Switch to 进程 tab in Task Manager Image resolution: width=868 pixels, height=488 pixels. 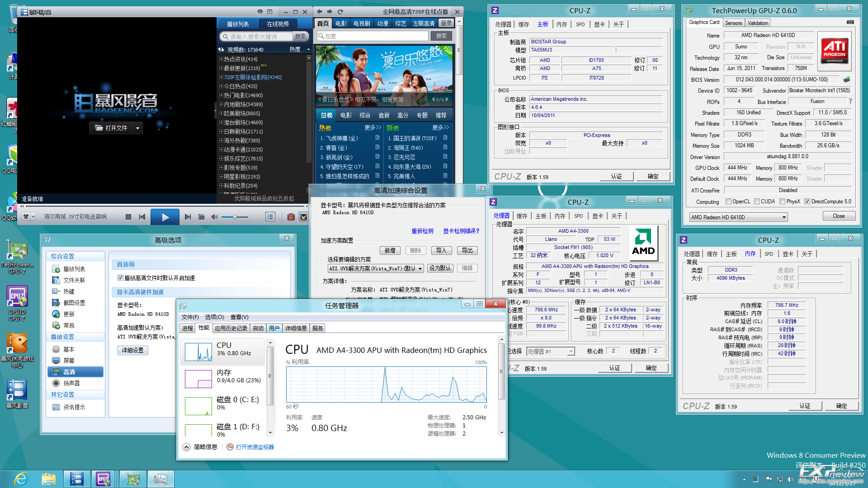pyautogui.click(x=188, y=328)
